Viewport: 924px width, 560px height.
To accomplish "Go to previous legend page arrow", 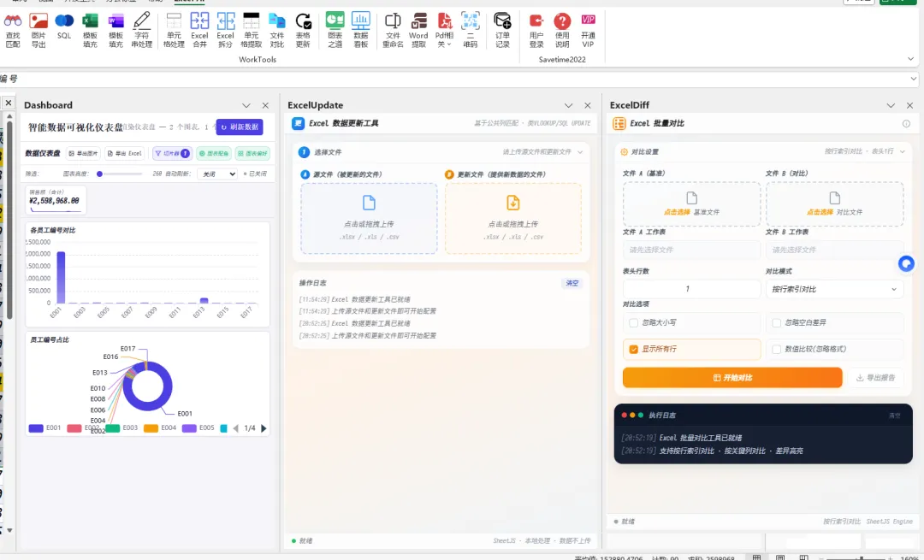I will [x=236, y=428].
